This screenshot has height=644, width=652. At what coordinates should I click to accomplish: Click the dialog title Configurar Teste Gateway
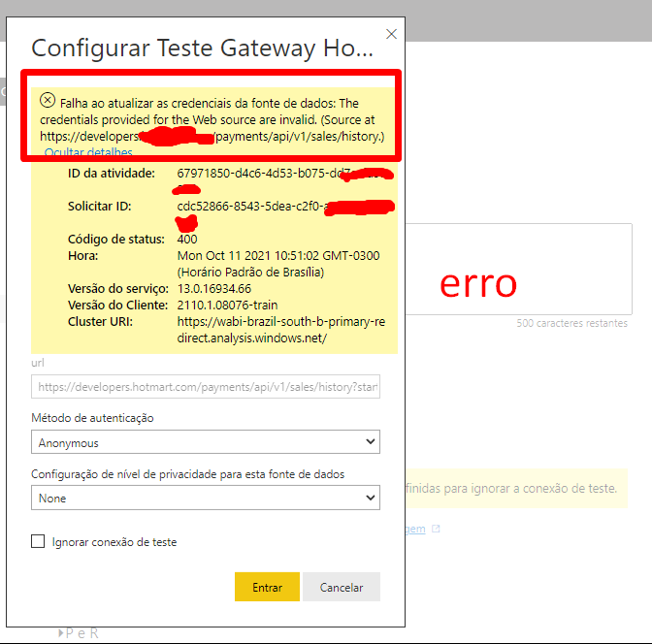coord(202,48)
